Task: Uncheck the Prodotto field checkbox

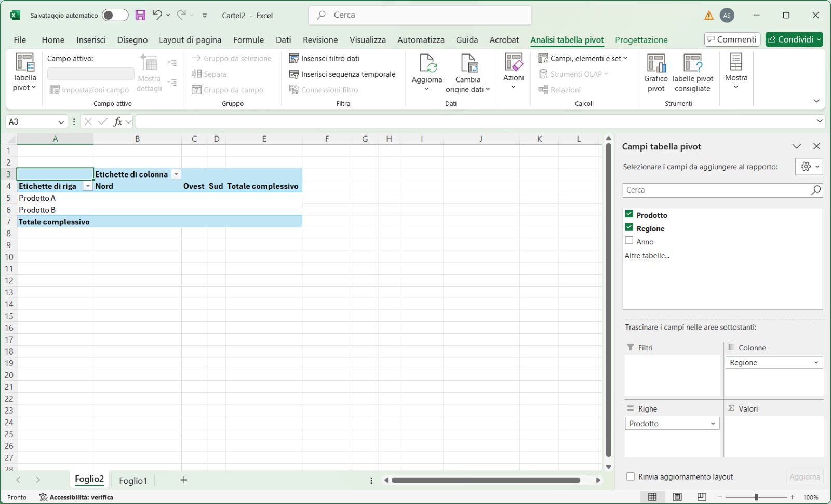Action: coord(629,214)
